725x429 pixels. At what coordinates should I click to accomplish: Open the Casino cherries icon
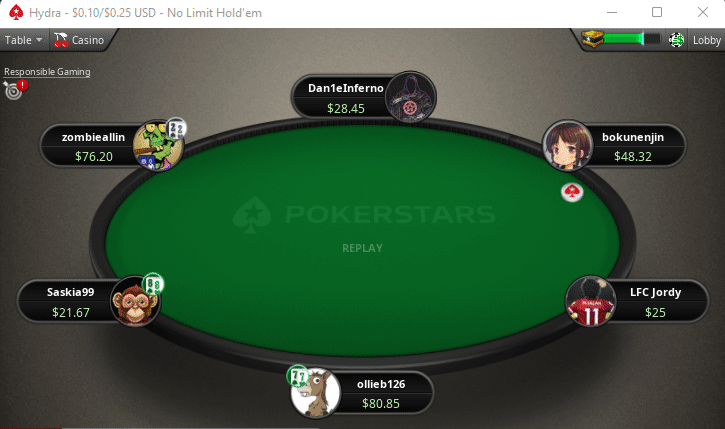(x=61, y=40)
